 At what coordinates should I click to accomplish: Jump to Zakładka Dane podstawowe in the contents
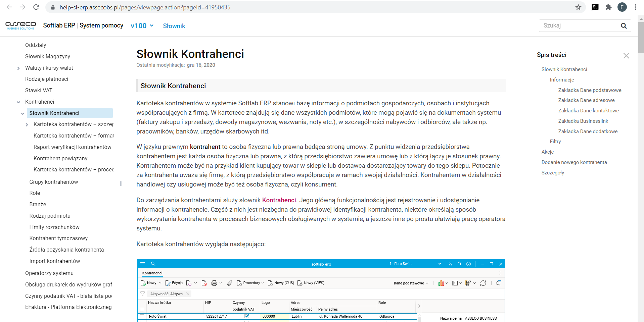click(x=590, y=90)
